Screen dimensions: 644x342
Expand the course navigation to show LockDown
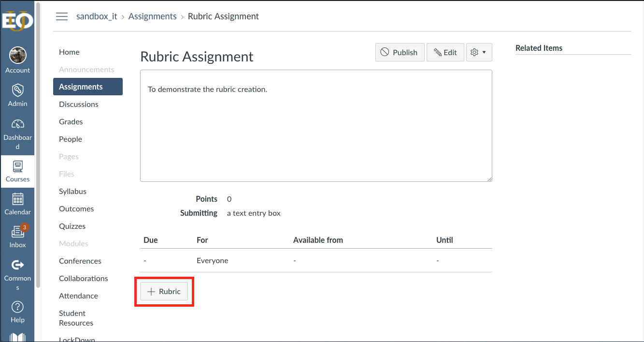77,339
